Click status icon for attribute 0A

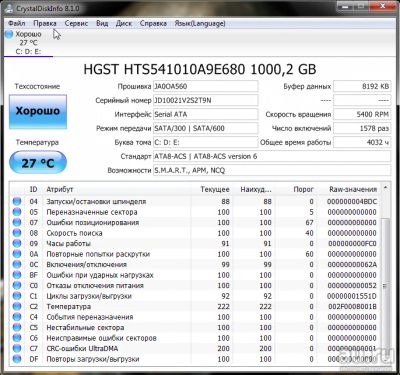coord(17,254)
